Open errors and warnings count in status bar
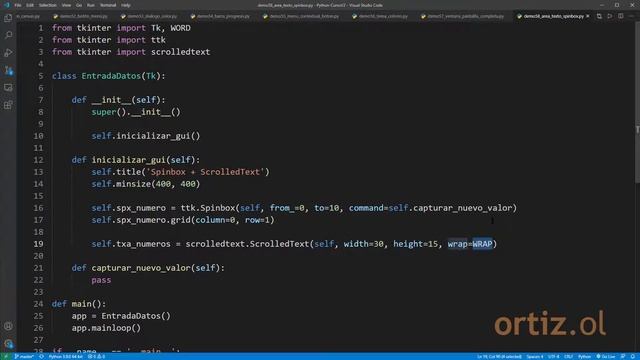Image resolution: width=640 pixels, height=360 pixels. pos(96,356)
